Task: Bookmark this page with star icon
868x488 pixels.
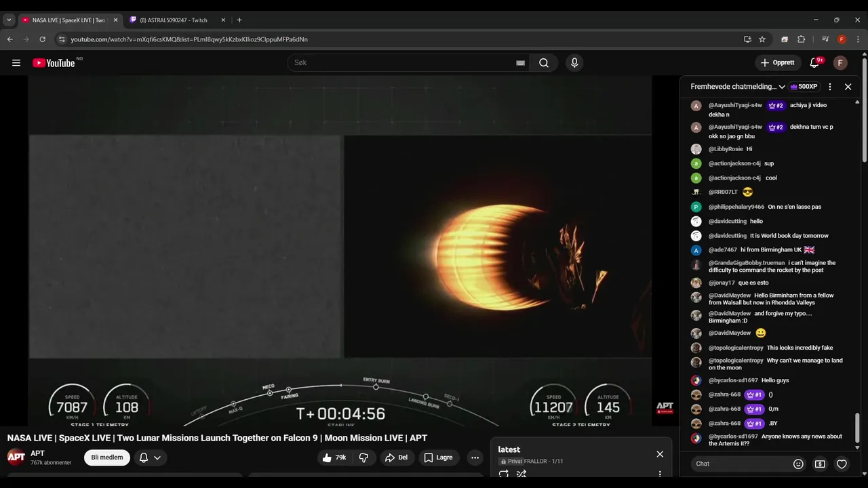Action: point(762,39)
